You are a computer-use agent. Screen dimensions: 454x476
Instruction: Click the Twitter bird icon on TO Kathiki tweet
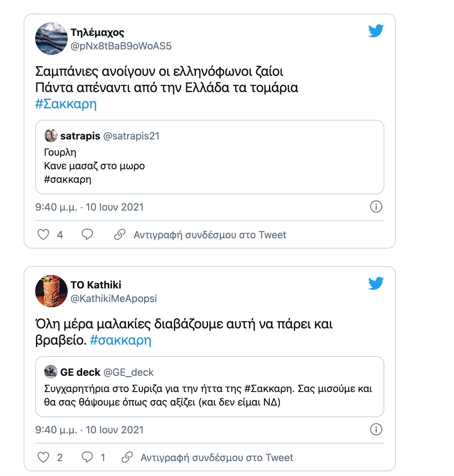click(376, 283)
